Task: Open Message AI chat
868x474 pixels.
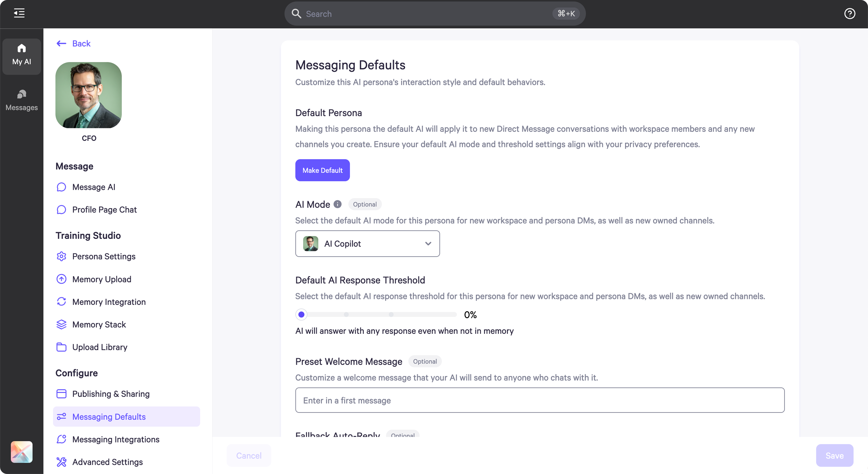Action: pos(93,187)
